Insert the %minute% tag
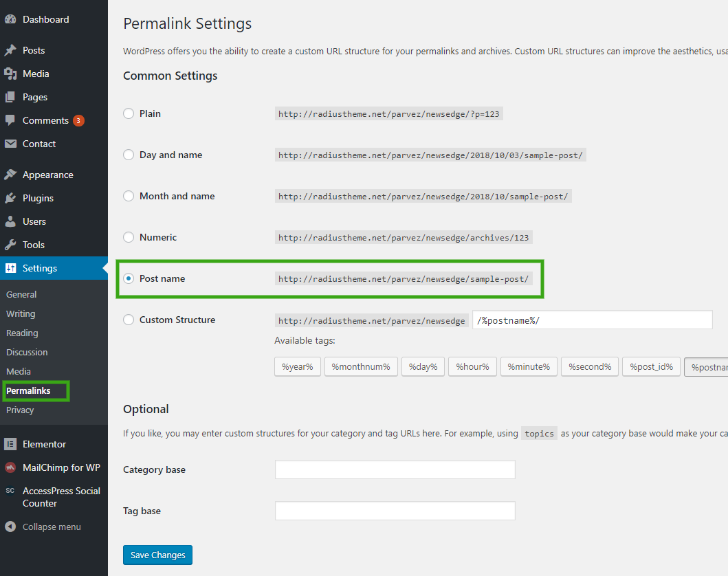728x576 pixels. pyautogui.click(x=529, y=366)
